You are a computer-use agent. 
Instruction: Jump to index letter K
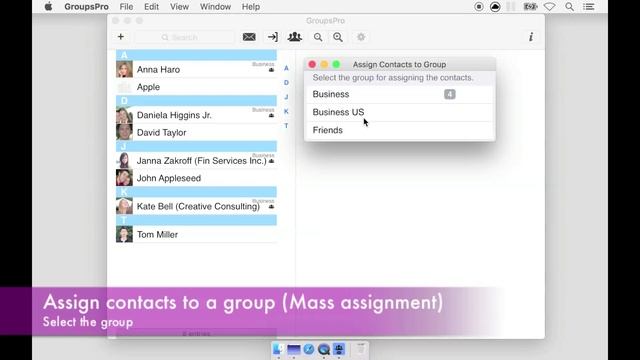pos(286,111)
